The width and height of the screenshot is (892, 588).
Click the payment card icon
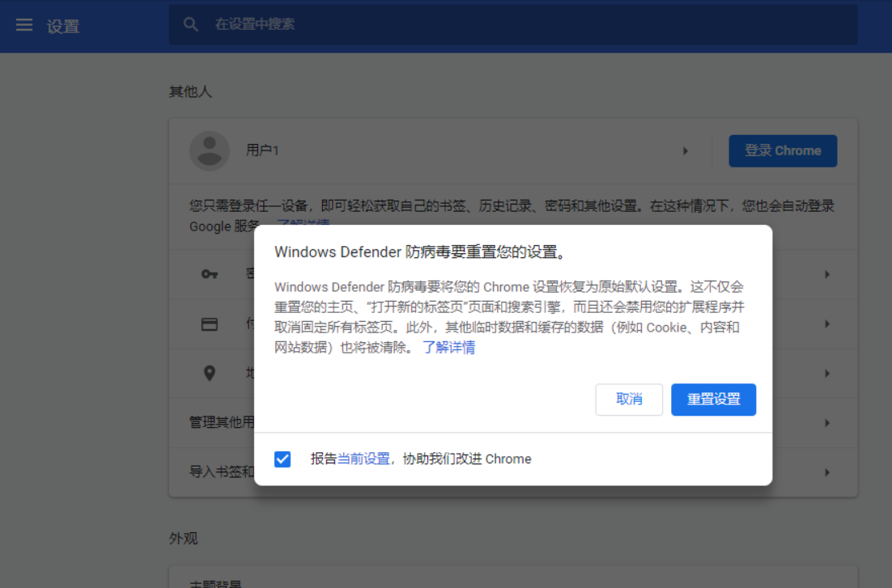tap(210, 324)
